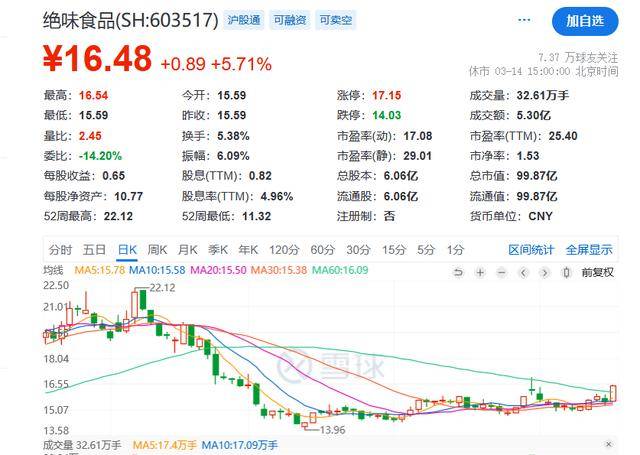Click the 可融资 tag
Screen dimensions: 640x455
(x=290, y=20)
